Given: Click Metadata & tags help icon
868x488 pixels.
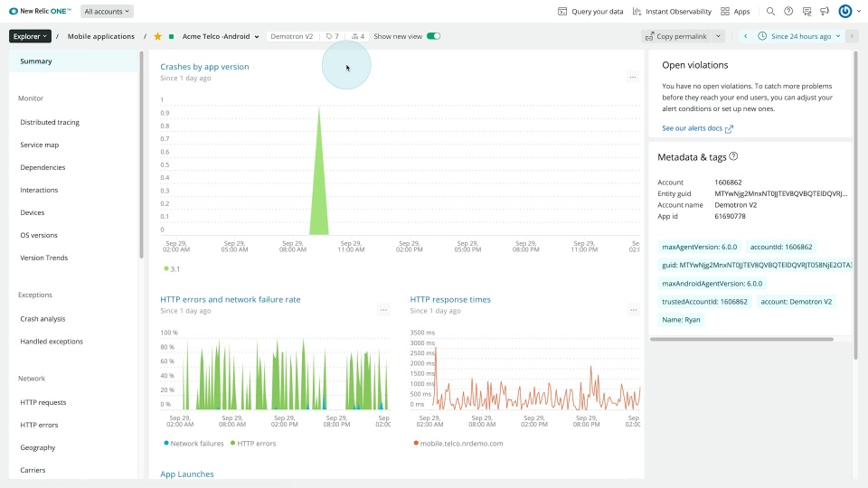Looking at the screenshot, I should click(x=733, y=156).
